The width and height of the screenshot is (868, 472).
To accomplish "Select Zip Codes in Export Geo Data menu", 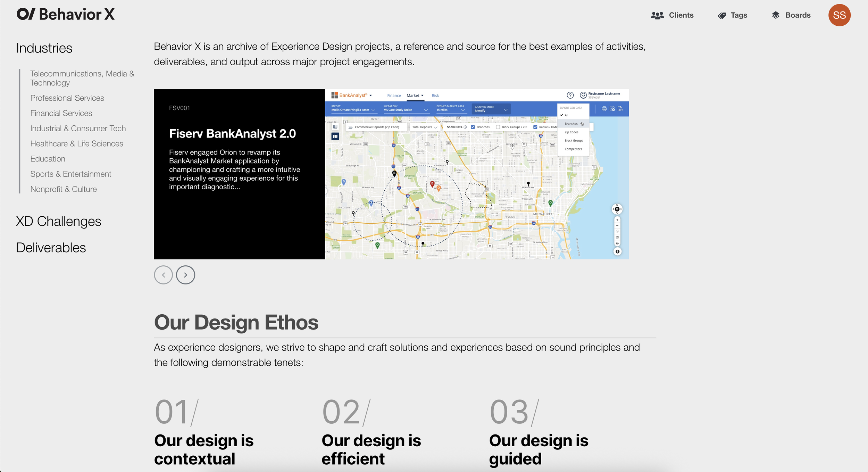I will [571, 132].
